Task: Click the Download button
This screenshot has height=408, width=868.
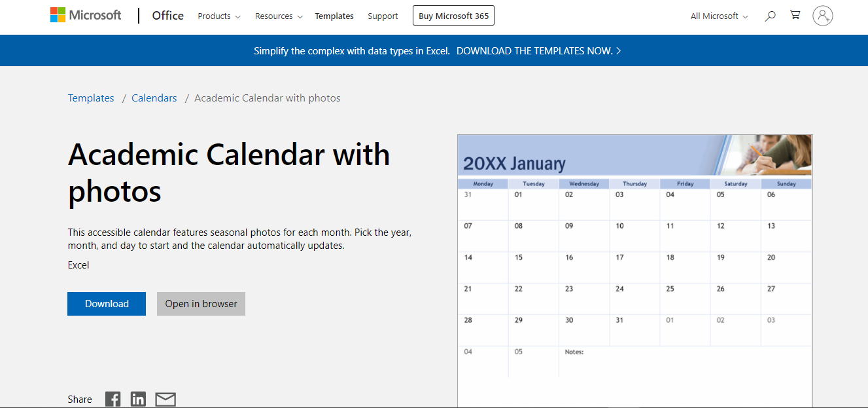Action: (x=107, y=304)
